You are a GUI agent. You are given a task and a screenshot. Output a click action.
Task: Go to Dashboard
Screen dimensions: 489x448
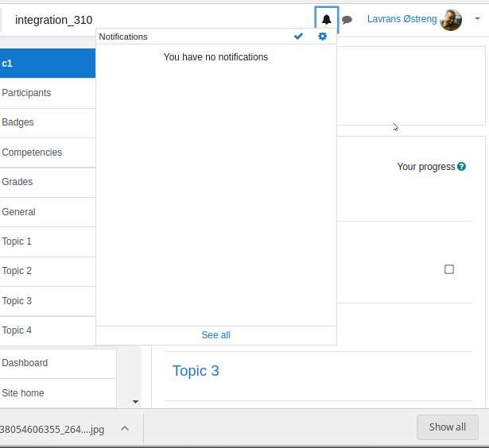(58, 363)
